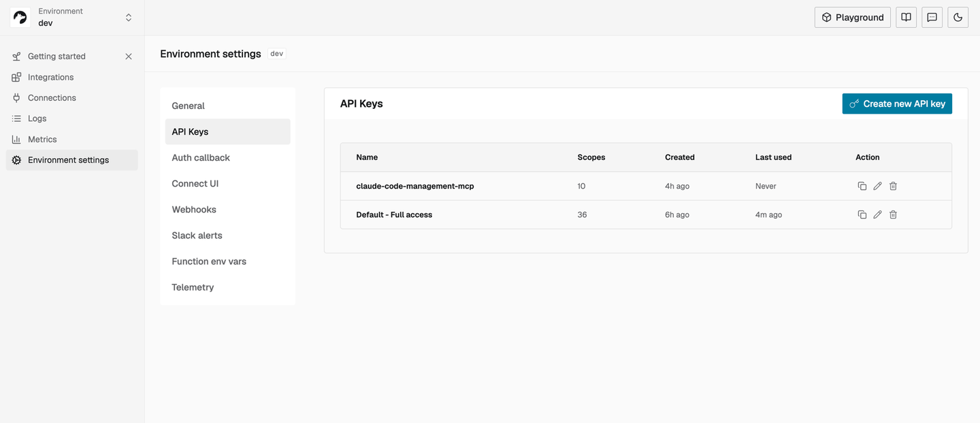Image resolution: width=980 pixels, height=423 pixels.
Task: Click the Action column header
Action: [x=868, y=157]
